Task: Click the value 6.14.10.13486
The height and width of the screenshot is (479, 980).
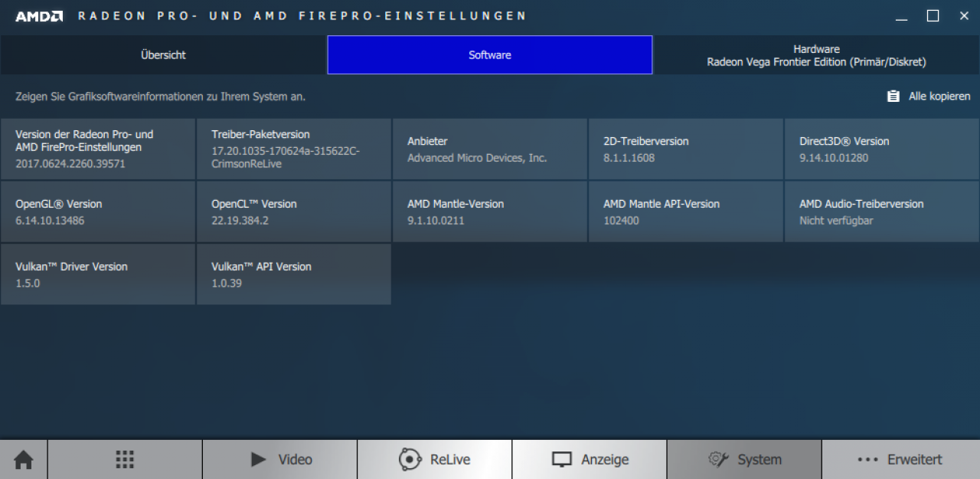Action: click(x=50, y=221)
